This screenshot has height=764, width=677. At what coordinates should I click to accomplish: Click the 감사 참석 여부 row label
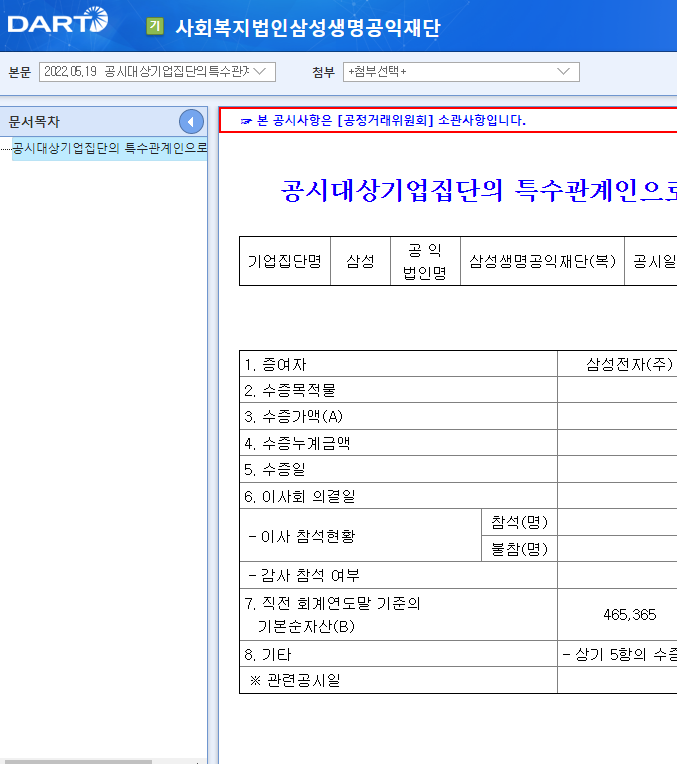[x=398, y=575]
